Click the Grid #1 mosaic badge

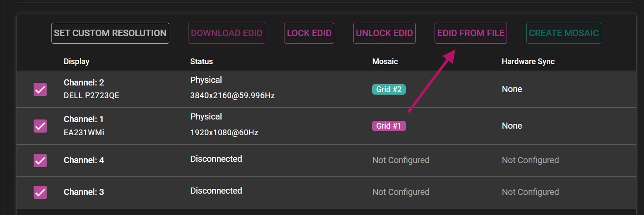tap(389, 126)
